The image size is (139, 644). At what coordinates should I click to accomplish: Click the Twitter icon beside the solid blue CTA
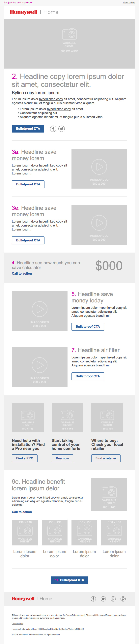(62, 129)
